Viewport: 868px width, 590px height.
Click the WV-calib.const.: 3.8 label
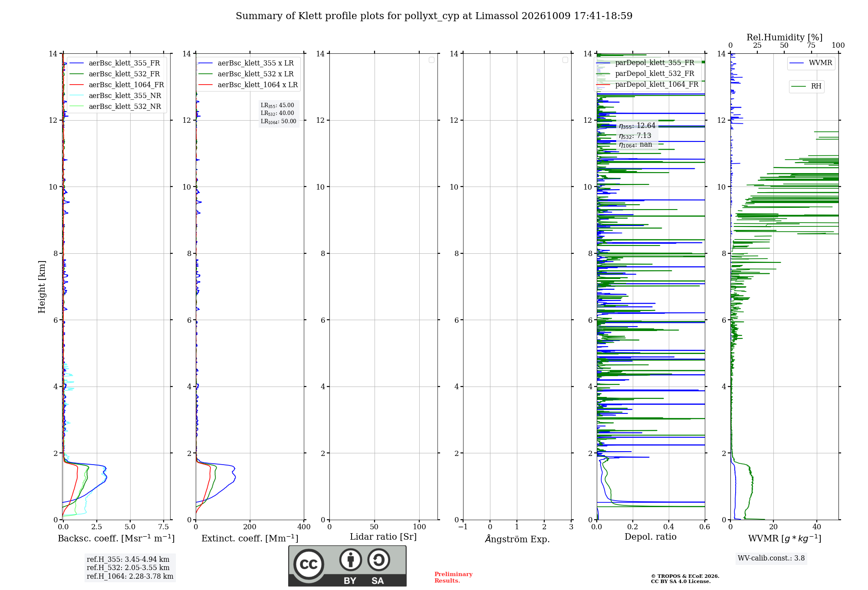pos(771,558)
